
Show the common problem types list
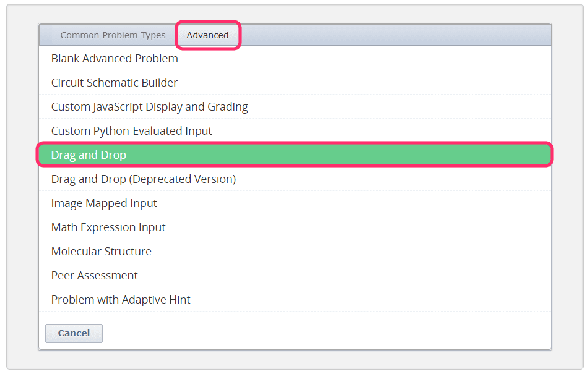click(x=113, y=35)
